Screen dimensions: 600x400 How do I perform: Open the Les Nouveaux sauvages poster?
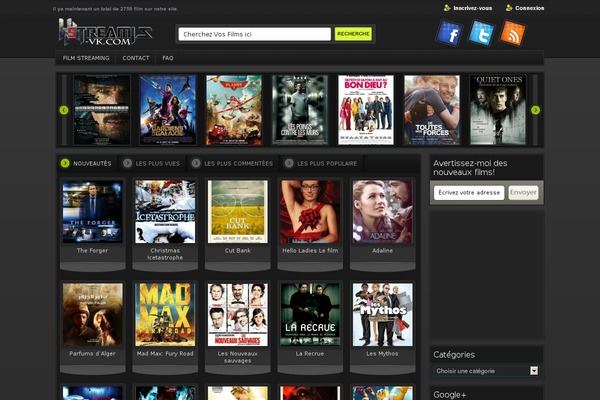tap(238, 315)
